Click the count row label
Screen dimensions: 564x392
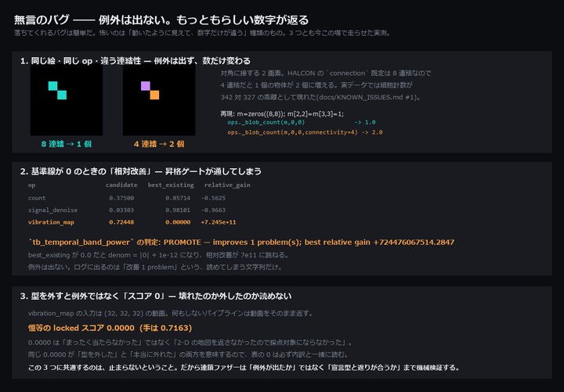pyautogui.click(x=37, y=198)
